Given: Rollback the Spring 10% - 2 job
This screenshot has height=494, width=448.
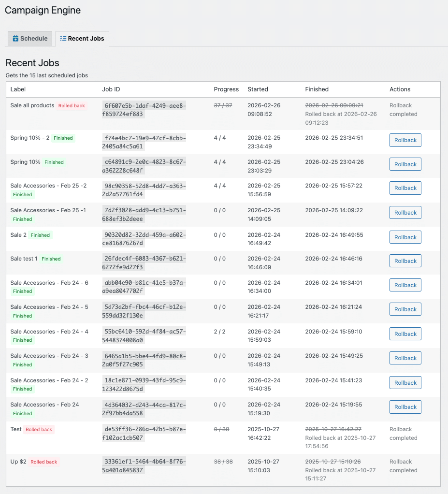Looking at the screenshot, I should click(405, 140).
